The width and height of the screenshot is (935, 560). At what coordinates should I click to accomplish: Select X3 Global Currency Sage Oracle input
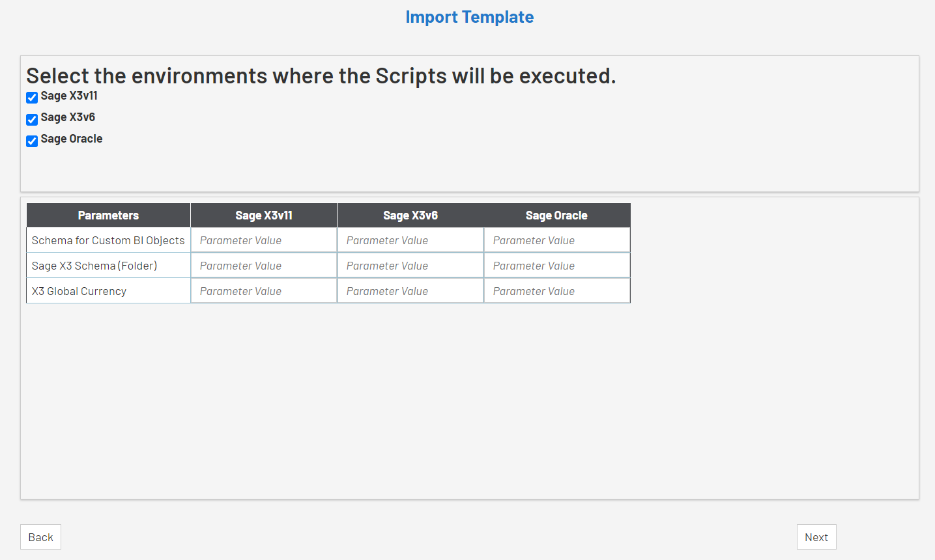(x=557, y=291)
